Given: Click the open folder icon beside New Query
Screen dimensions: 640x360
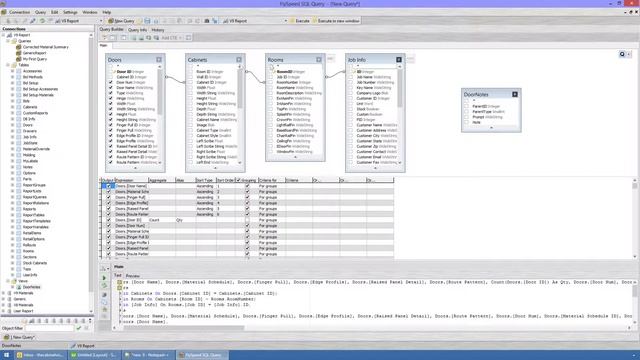Looking at the screenshot, I should [140, 21].
